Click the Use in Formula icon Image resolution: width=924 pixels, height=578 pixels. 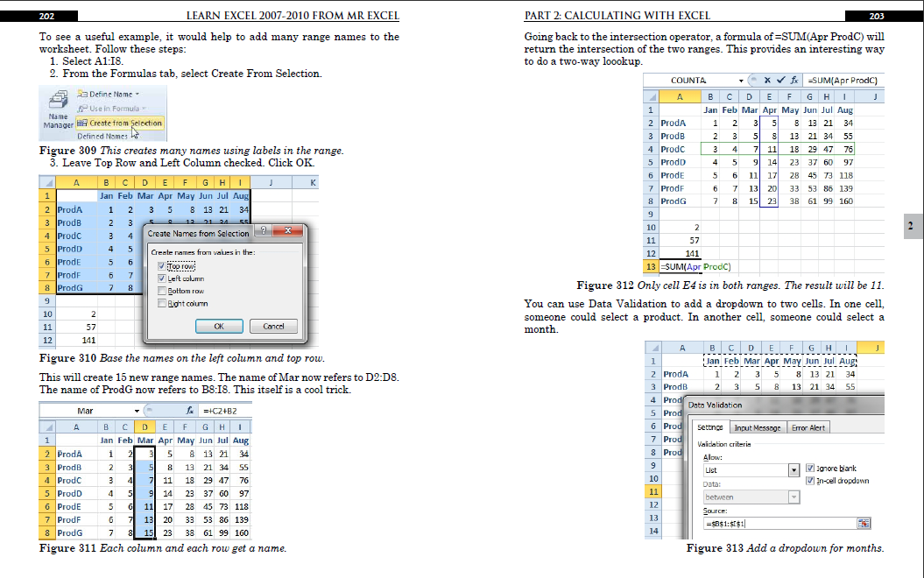point(82,108)
